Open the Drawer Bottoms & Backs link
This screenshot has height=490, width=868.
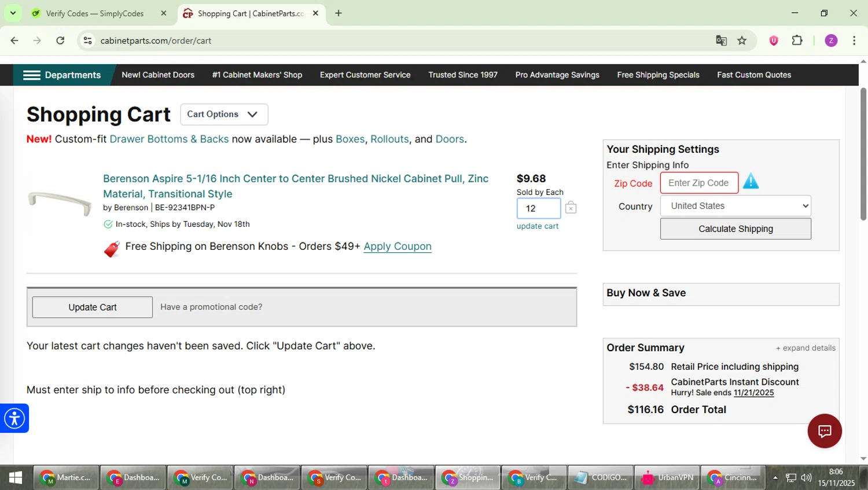tap(169, 139)
